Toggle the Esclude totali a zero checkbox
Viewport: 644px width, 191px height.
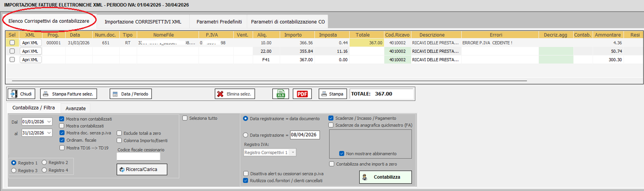pos(119,133)
